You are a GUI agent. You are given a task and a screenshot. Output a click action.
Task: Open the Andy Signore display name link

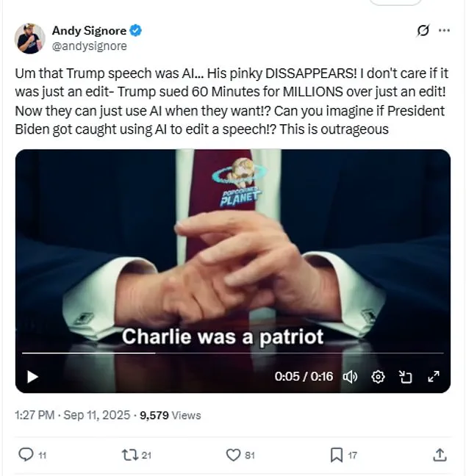pyautogui.click(x=88, y=31)
